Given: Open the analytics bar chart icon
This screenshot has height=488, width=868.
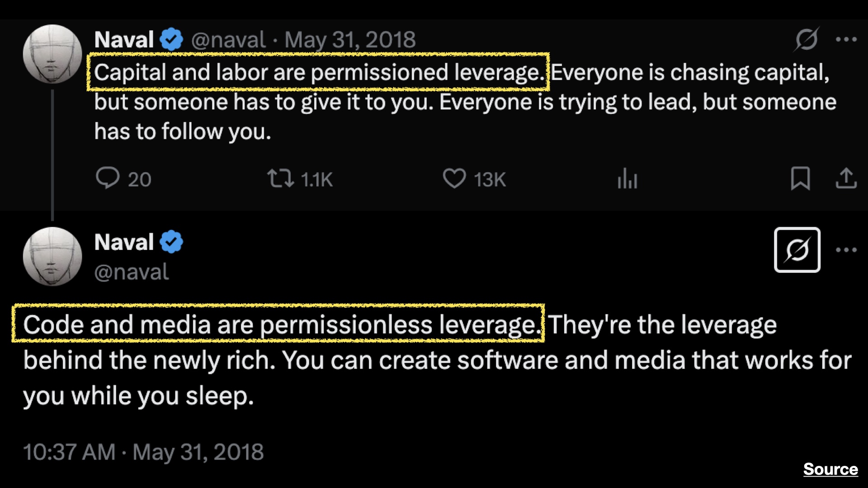Looking at the screenshot, I should 627,178.
